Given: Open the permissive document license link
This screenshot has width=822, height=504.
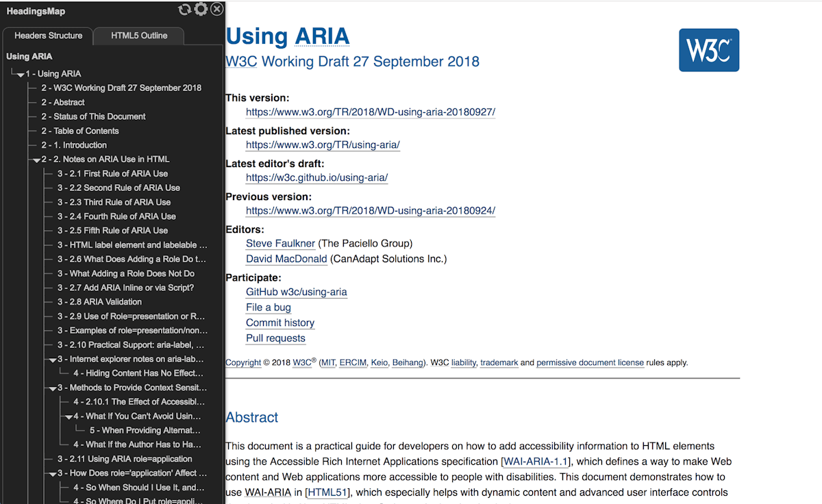Looking at the screenshot, I should tap(590, 363).
